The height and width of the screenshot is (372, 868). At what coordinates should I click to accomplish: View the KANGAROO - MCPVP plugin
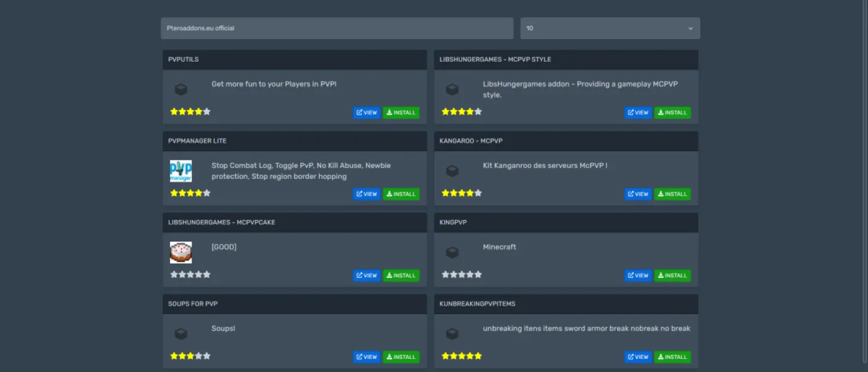point(638,194)
